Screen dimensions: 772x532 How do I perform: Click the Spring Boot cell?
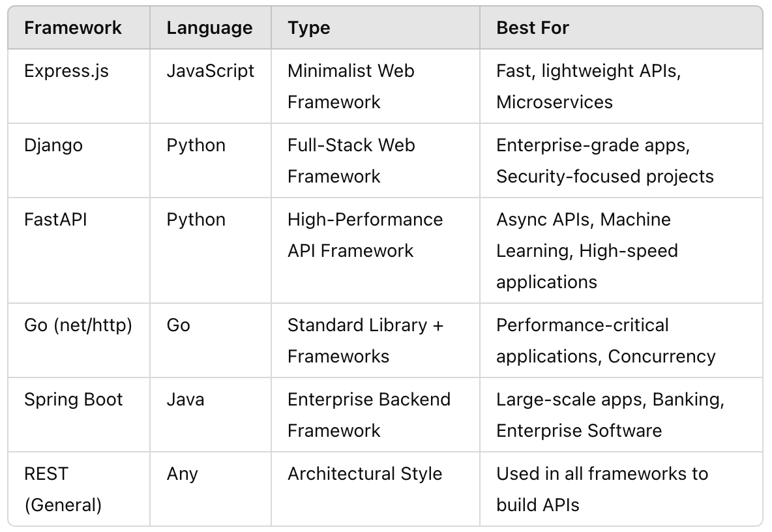[74, 400]
